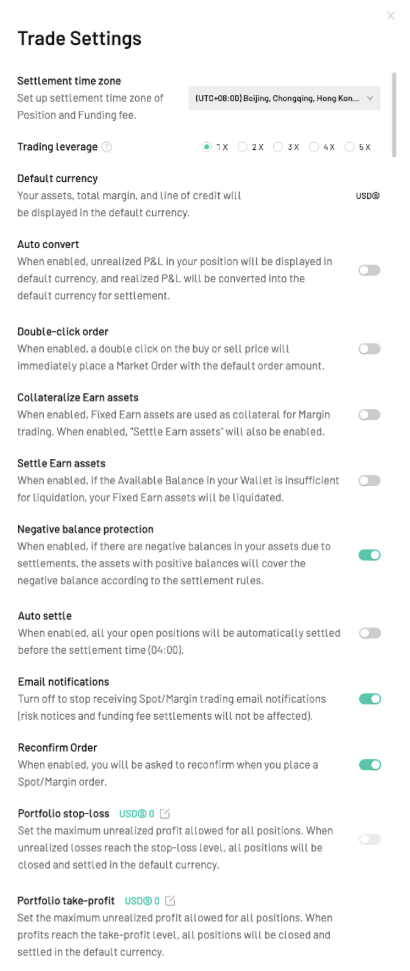This screenshot has height=971, width=410.
Task: Open Trading leverage help question-mark icon
Action: pos(107,147)
